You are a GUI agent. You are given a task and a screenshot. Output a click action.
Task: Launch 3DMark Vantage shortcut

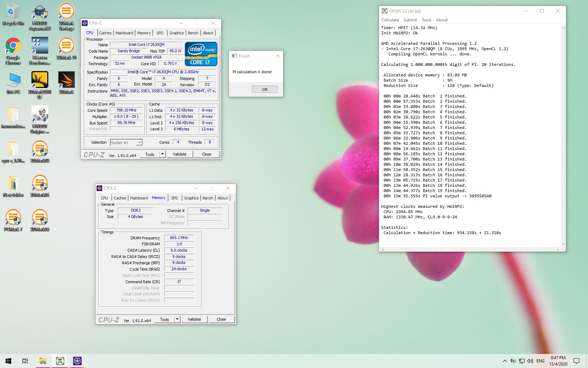[66, 18]
